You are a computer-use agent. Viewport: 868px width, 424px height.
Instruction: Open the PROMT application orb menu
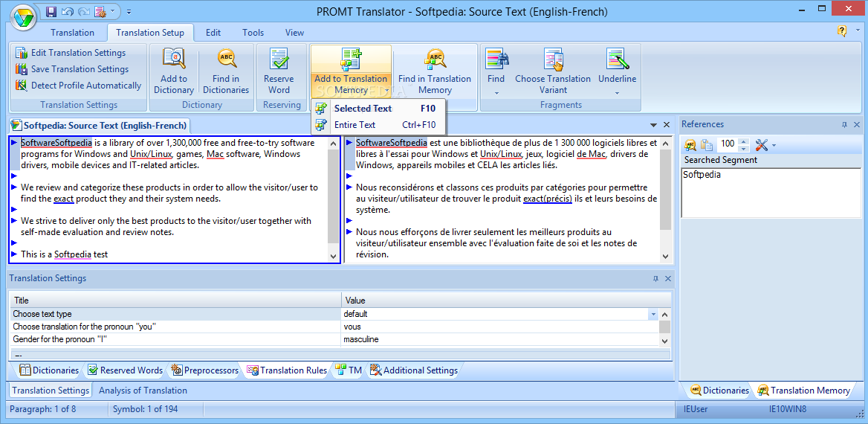coord(23,19)
